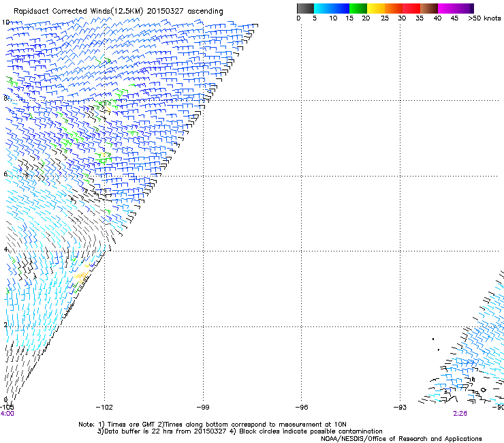The image size is (504, 443).
Task: Click the '4' latitude axis label
Action: tap(5, 249)
